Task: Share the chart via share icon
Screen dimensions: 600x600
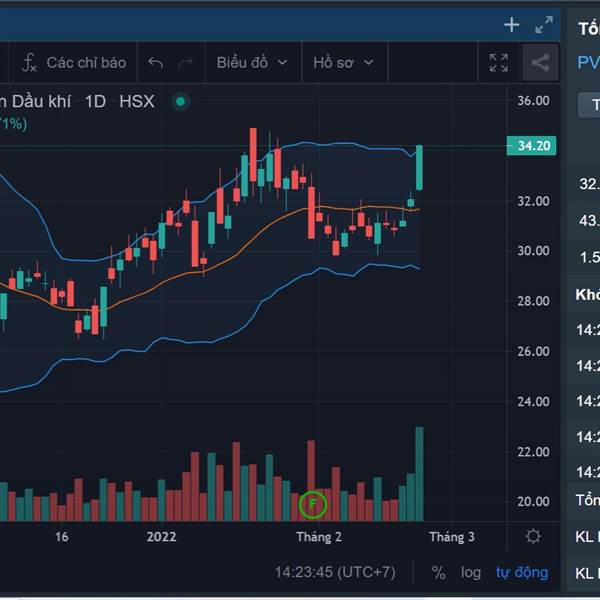Action: tap(540, 63)
